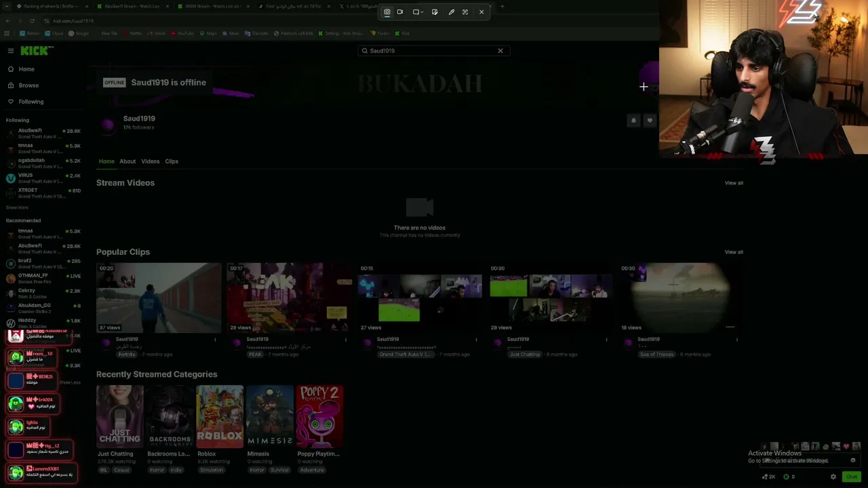The height and width of the screenshot is (488, 868).
Task: Click the pen markup icon in snipping toolbar
Action: [x=452, y=12]
